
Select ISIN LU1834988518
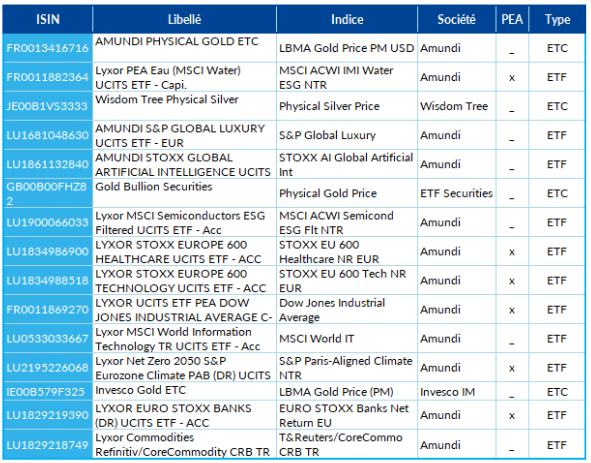click(47, 281)
